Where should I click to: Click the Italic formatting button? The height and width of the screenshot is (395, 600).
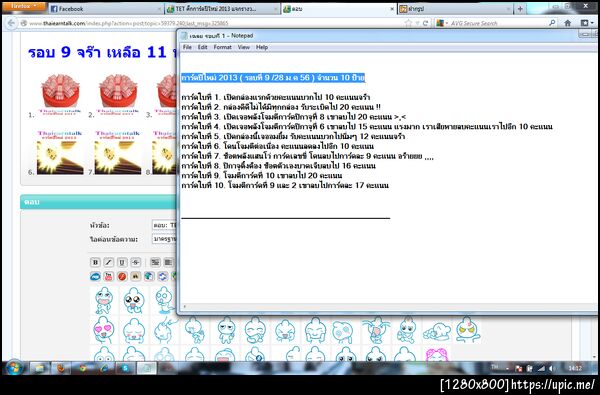(109, 262)
